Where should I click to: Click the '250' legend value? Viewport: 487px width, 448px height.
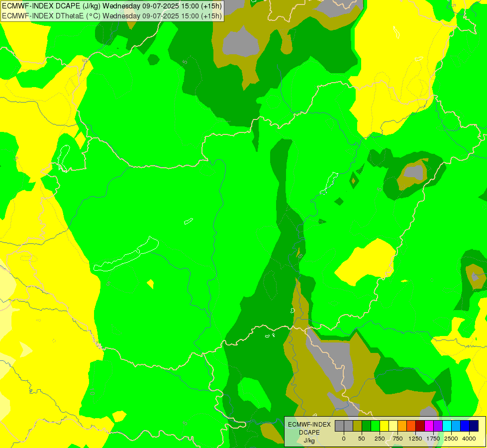(x=380, y=439)
